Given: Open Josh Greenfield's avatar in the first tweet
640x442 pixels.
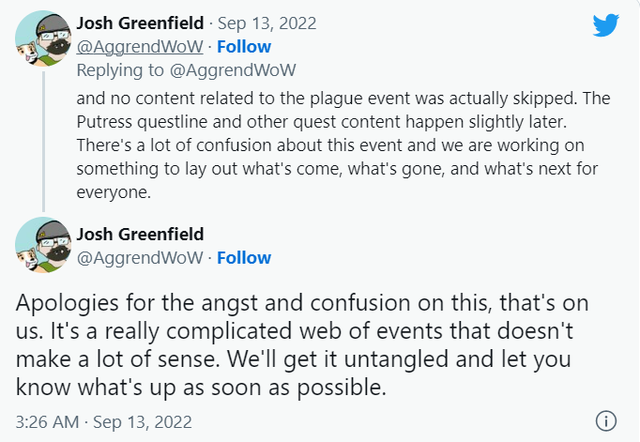Looking at the screenshot, I should pos(43,38).
